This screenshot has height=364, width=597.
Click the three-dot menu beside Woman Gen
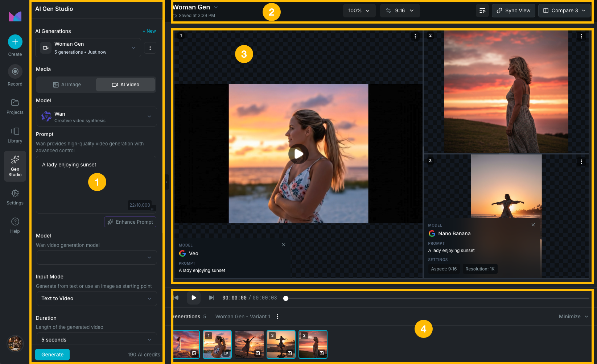(150, 48)
